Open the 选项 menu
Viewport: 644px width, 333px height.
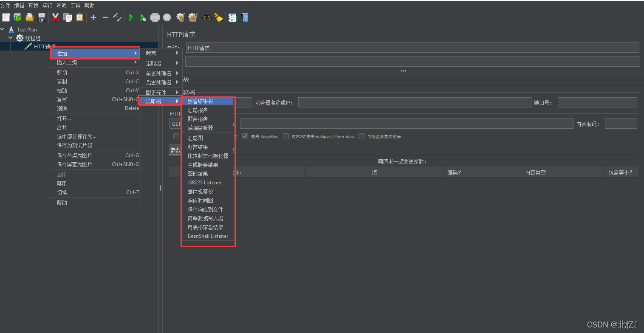click(61, 6)
